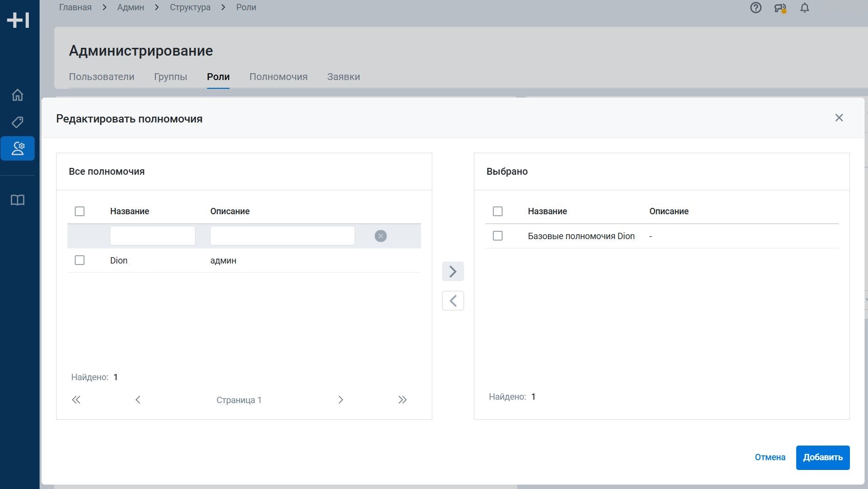Switch to the Пользователи tab
Image resolution: width=868 pixels, height=489 pixels.
[102, 77]
